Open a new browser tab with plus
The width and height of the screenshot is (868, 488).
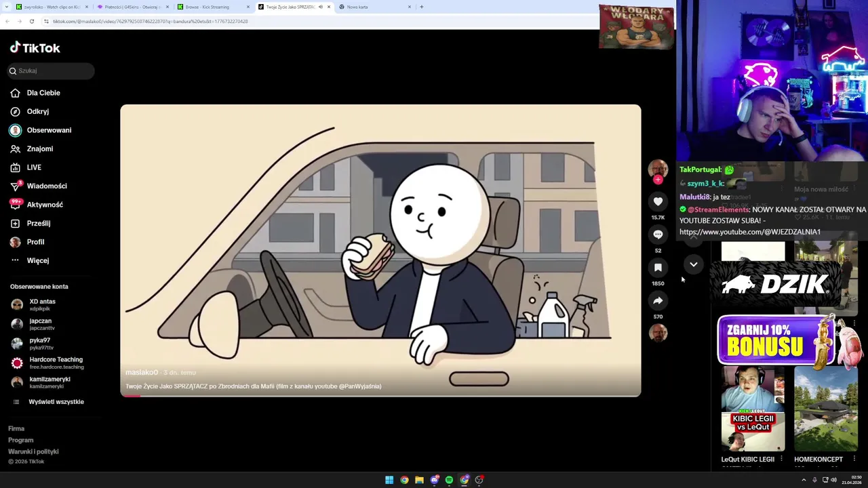point(422,7)
